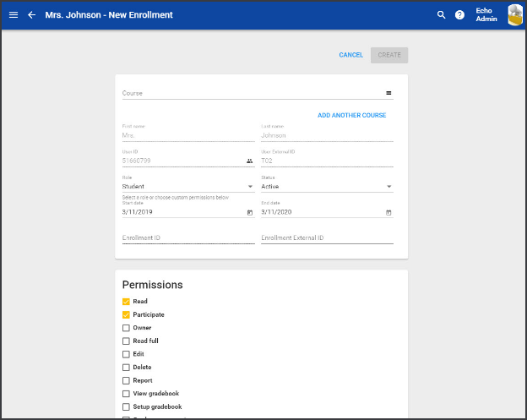The width and height of the screenshot is (527, 420).
Task: Expand the Status dropdown
Action: tap(327, 187)
